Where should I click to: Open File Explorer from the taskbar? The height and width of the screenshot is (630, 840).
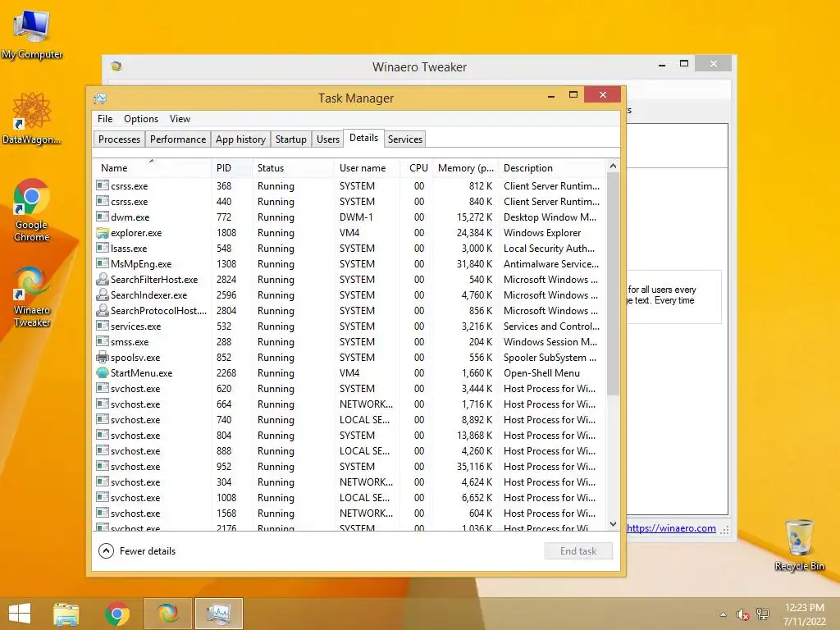coord(66,614)
